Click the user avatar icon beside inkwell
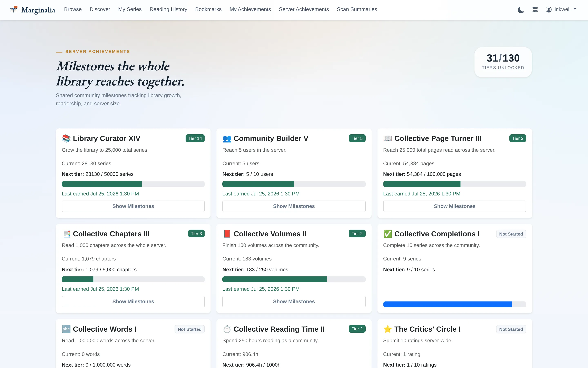This screenshot has width=588, height=368. point(548,9)
